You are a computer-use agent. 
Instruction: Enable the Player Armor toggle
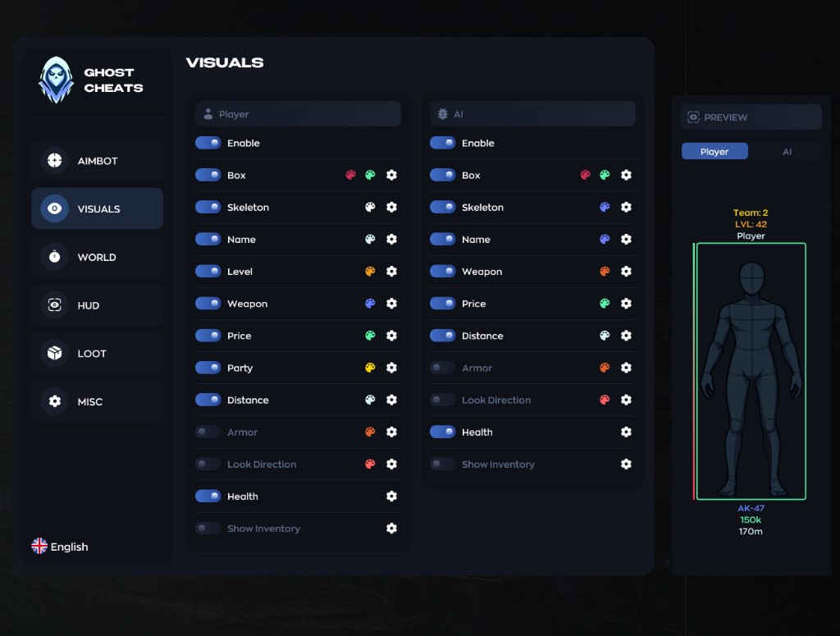[x=208, y=432]
